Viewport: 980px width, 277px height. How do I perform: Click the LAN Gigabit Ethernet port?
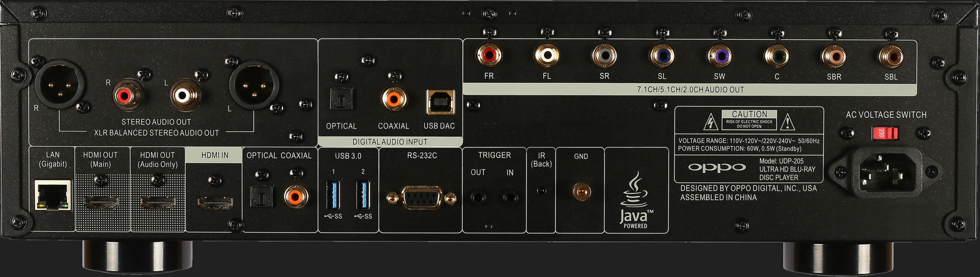(53, 195)
